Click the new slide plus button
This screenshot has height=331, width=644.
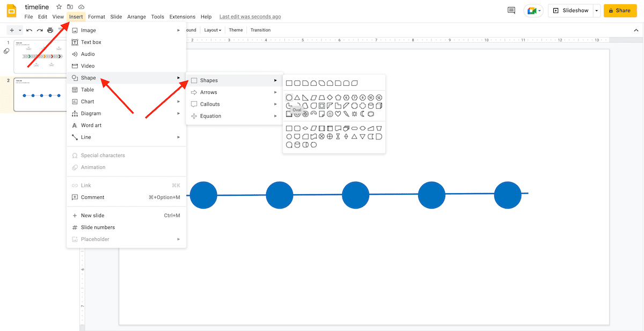coord(12,30)
